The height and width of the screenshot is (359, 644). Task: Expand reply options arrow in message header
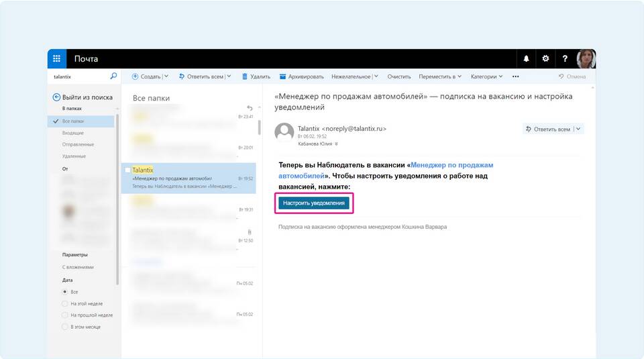[578, 129]
